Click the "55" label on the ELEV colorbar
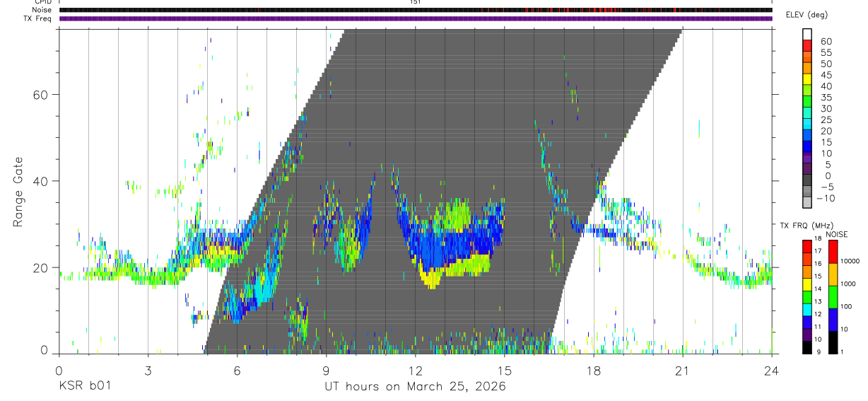This screenshot has width=868, height=401. coord(825,53)
